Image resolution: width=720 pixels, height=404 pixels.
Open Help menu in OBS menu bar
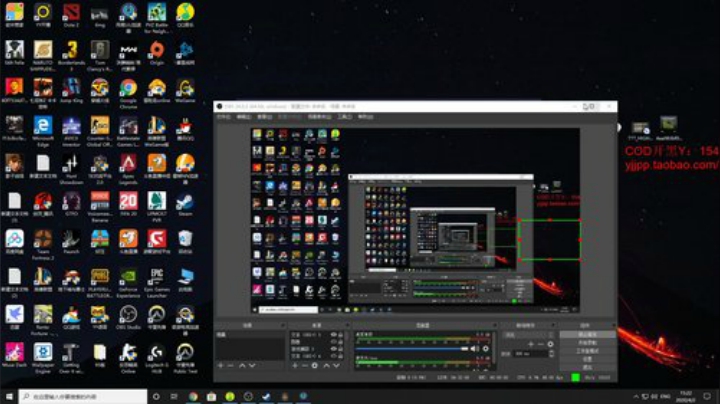point(366,117)
